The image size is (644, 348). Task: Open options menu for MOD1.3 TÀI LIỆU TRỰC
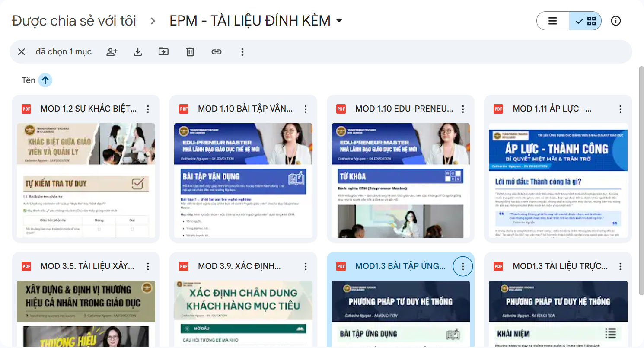(620, 266)
